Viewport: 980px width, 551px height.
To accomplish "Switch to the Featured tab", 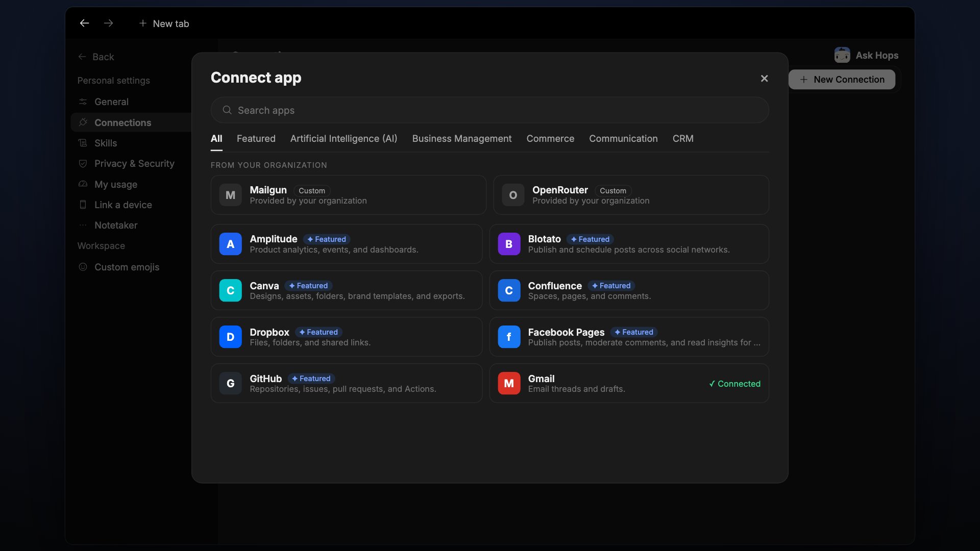I will pyautogui.click(x=256, y=138).
